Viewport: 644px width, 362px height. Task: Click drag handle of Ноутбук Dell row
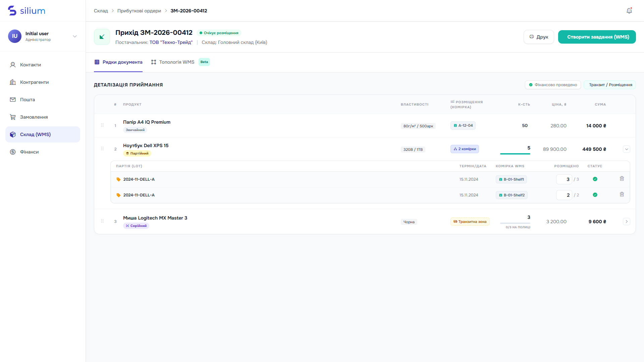pos(102,148)
